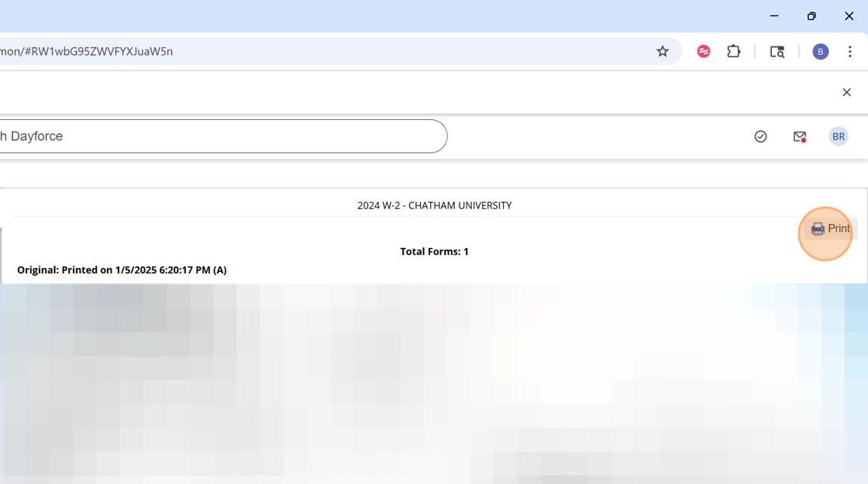Open Dayforce messages envelope icon
This screenshot has width=868, height=484.
[x=799, y=136]
